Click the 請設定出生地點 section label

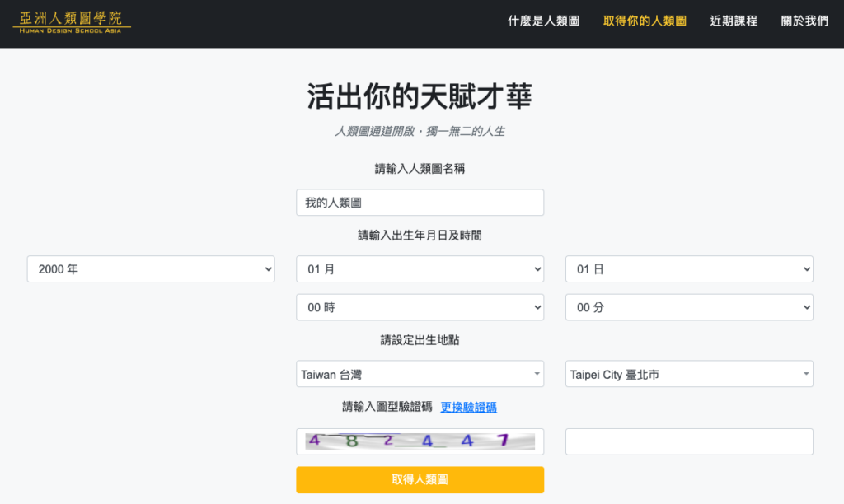(420, 339)
